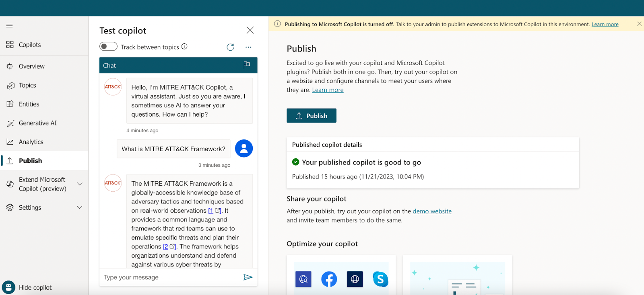This screenshot has height=295, width=644.
Task: Click the green published status checkmark
Action: [x=295, y=162]
